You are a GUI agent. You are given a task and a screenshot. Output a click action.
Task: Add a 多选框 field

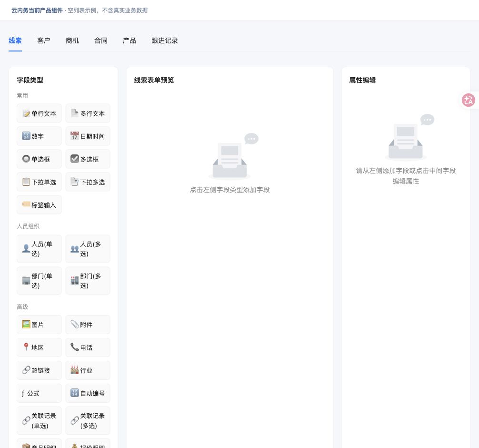(x=88, y=159)
